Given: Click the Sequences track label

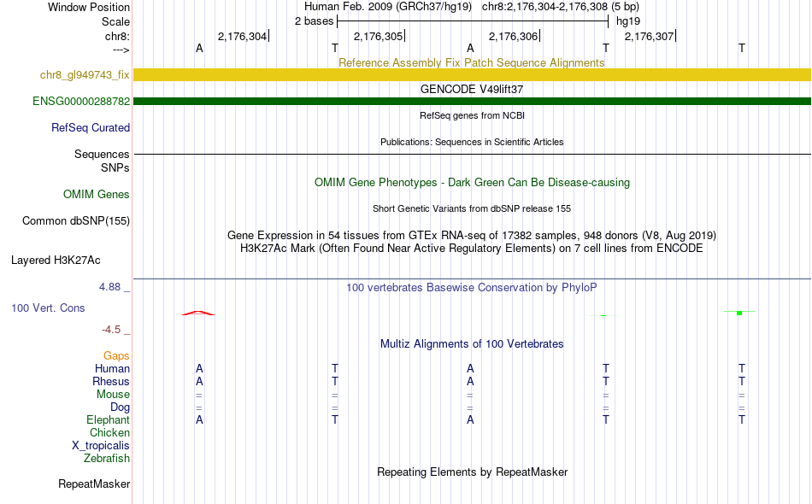Looking at the screenshot, I should (102, 155).
